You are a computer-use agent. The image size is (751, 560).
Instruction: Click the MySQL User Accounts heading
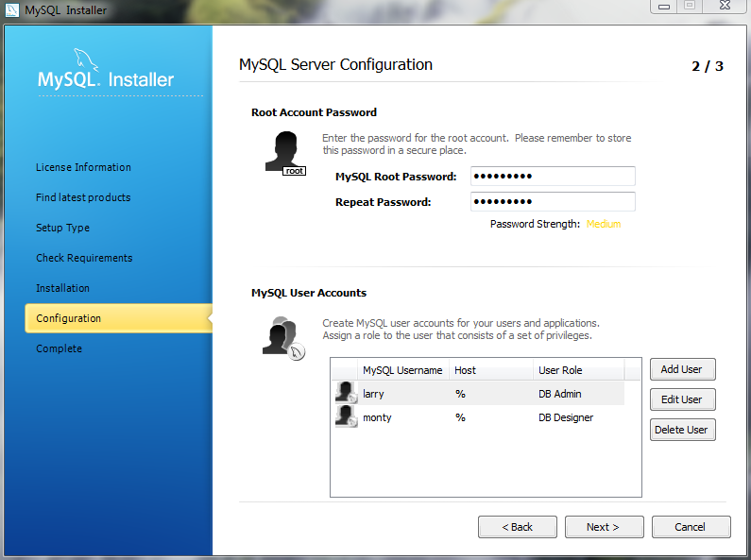click(309, 293)
